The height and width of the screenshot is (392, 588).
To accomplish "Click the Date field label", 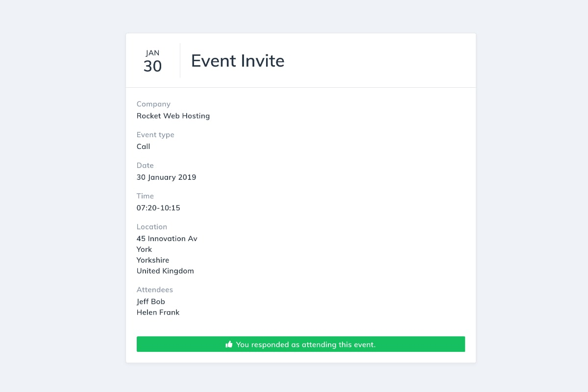I will 145,165.
